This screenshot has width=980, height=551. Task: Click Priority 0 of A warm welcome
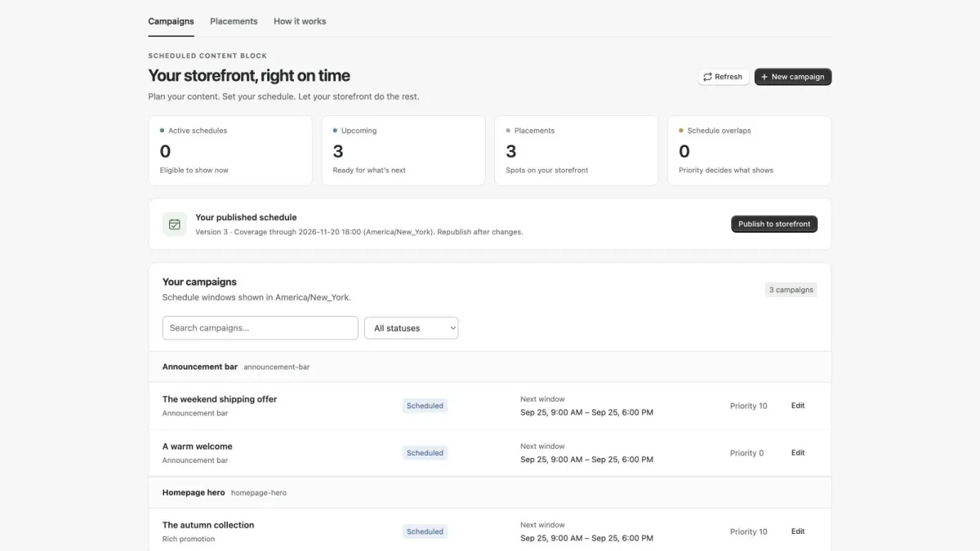(747, 453)
